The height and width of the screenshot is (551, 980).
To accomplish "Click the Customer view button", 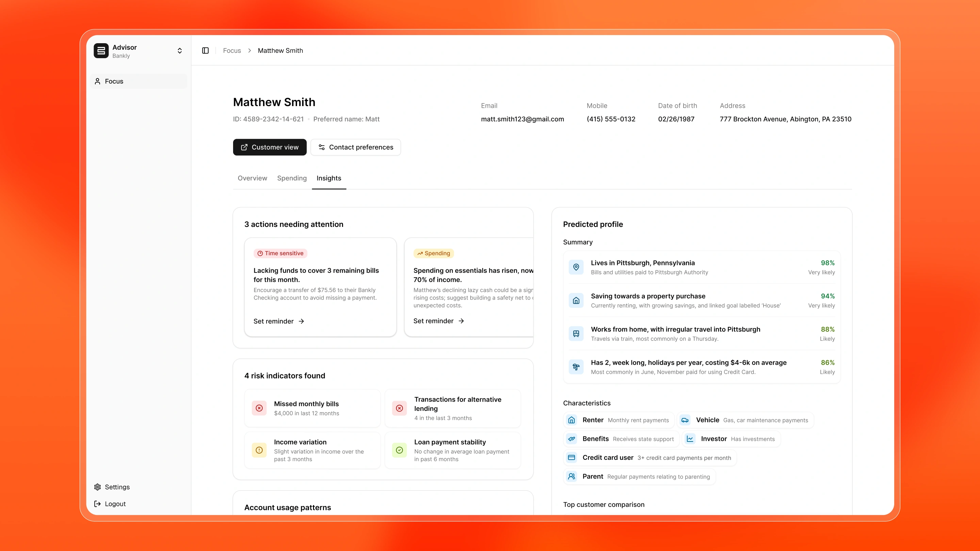I will [x=270, y=147].
